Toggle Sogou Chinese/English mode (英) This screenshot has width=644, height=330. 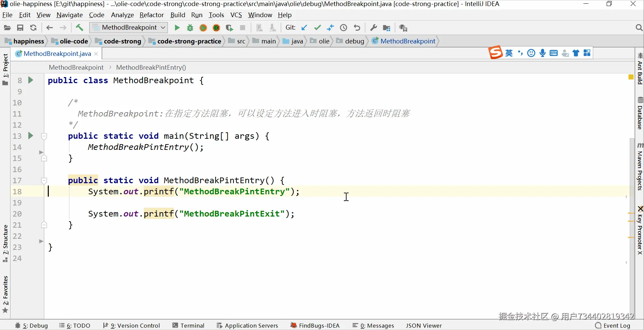point(509,53)
